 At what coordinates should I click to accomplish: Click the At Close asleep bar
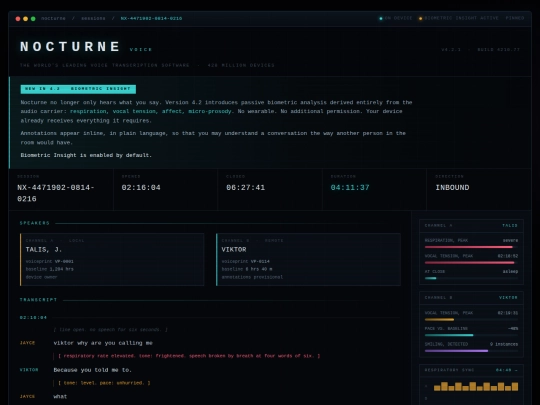coord(471,278)
